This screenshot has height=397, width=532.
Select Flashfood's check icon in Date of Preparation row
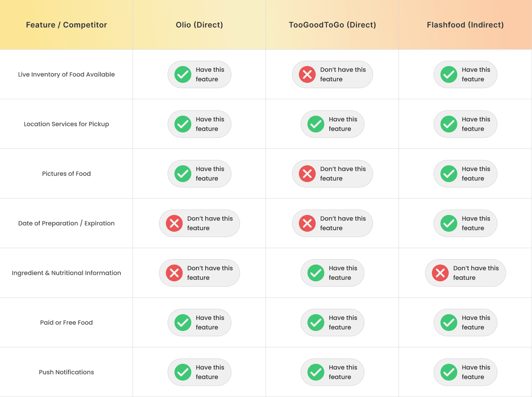[x=449, y=223]
